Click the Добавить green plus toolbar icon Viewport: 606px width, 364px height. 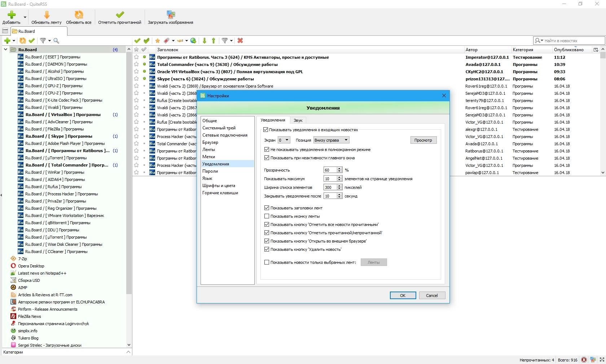coord(12,14)
